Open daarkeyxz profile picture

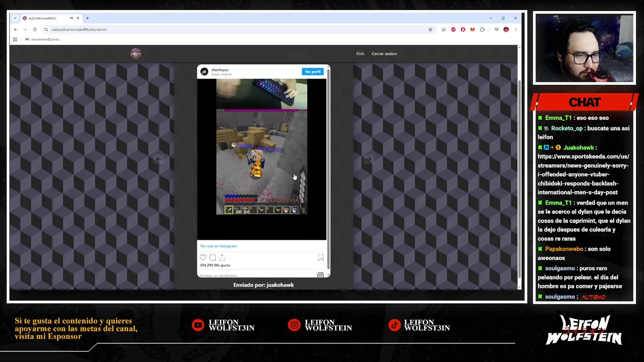(204, 72)
